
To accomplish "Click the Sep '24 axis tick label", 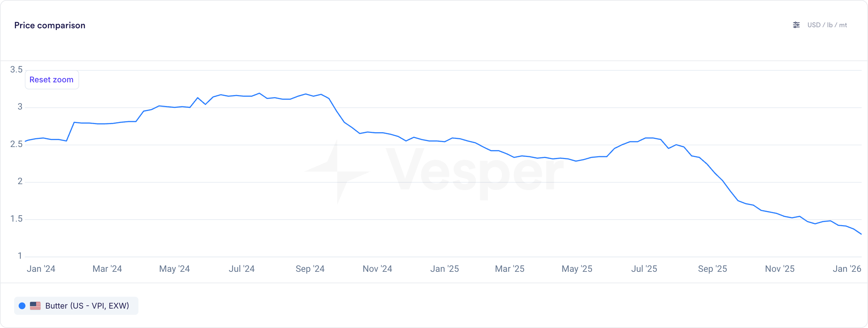I will [x=310, y=269].
